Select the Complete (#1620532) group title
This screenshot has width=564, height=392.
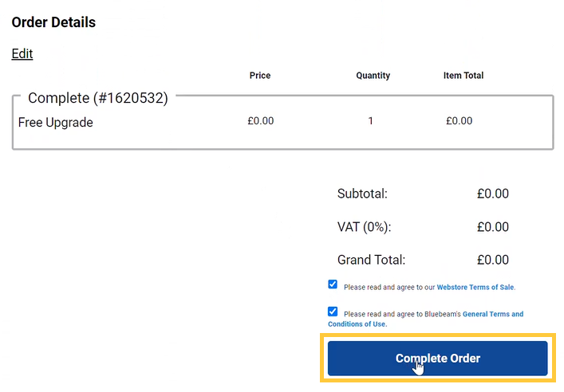[x=98, y=98]
